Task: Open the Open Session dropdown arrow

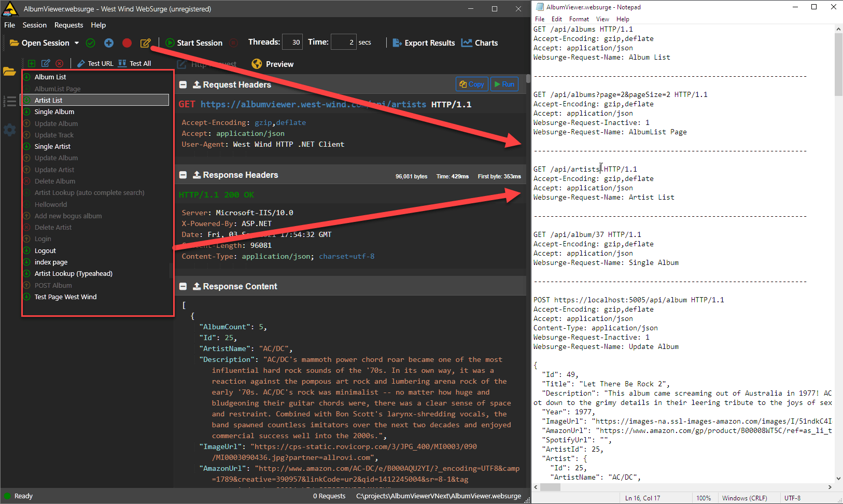Action: [76, 43]
